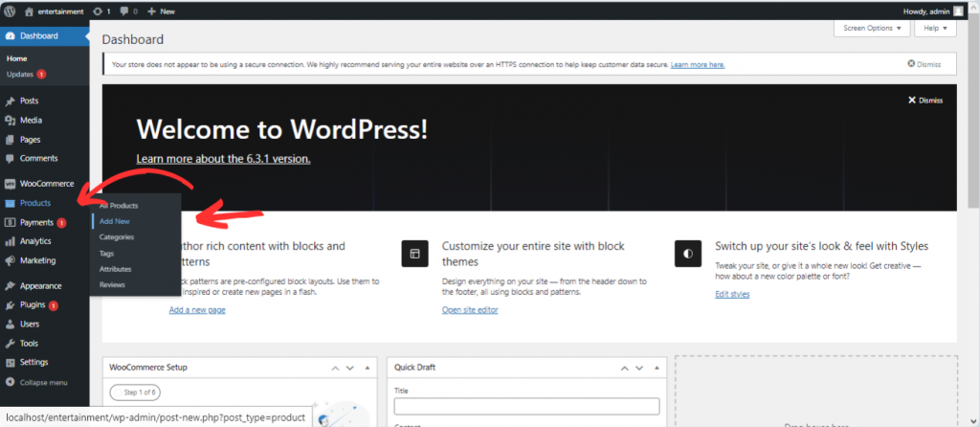
Task: Click the Open site editor link
Action: [470, 310]
